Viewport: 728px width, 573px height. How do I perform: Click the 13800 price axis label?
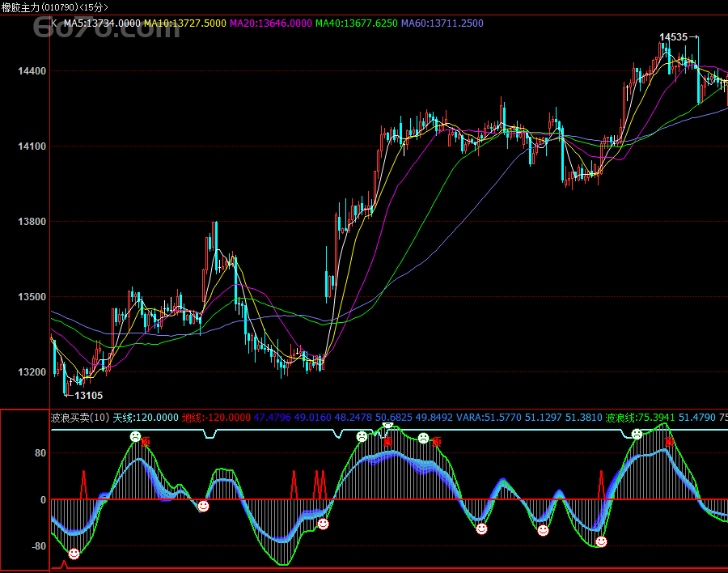(x=32, y=222)
